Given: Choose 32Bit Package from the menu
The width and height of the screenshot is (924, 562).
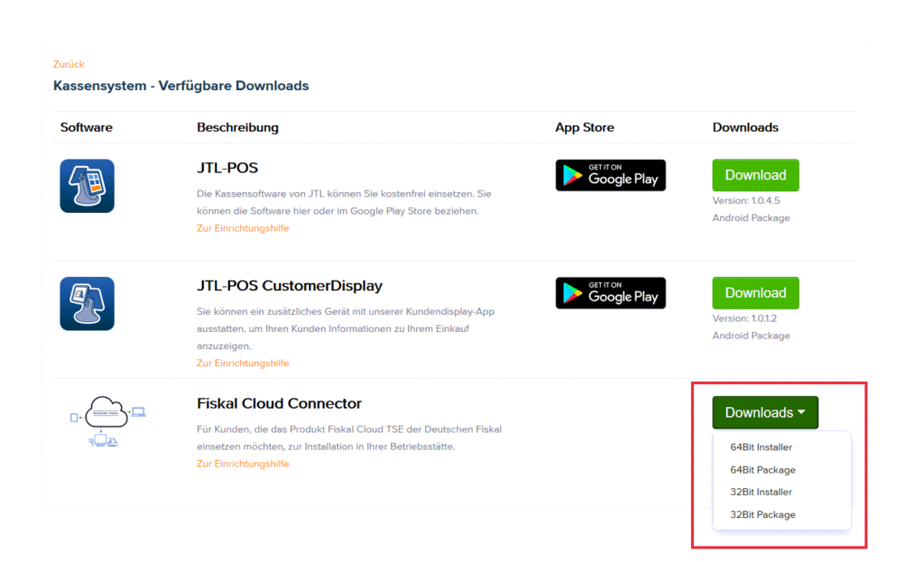Looking at the screenshot, I should [764, 514].
